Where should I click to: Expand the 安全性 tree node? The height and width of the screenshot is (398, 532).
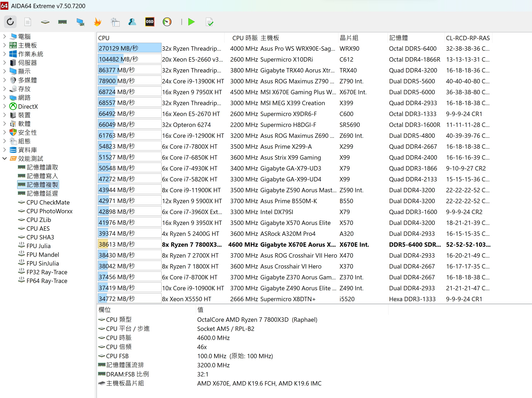point(4,132)
